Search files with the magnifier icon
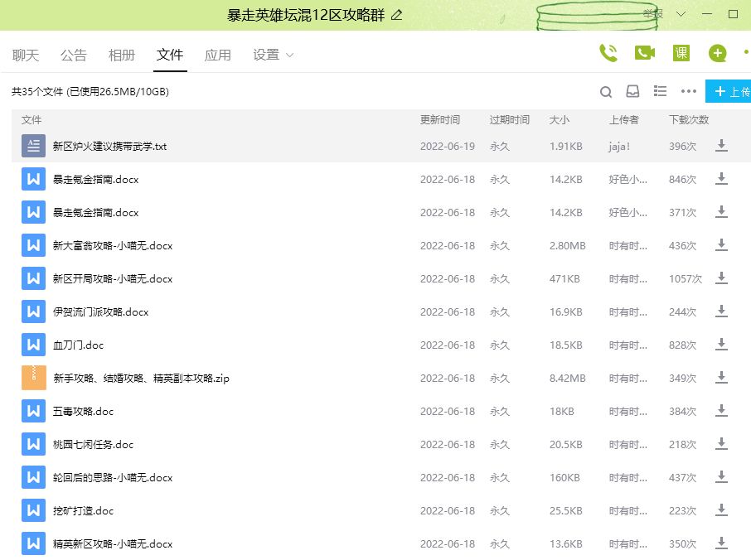This screenshot has height=560, width=751. click(606, 92)
